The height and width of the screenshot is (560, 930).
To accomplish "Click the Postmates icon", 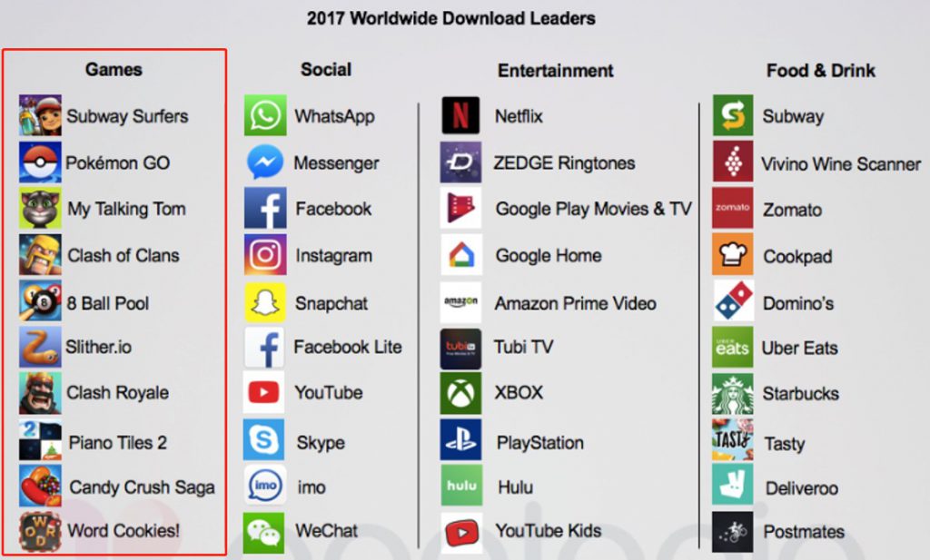I will [733, 532].
